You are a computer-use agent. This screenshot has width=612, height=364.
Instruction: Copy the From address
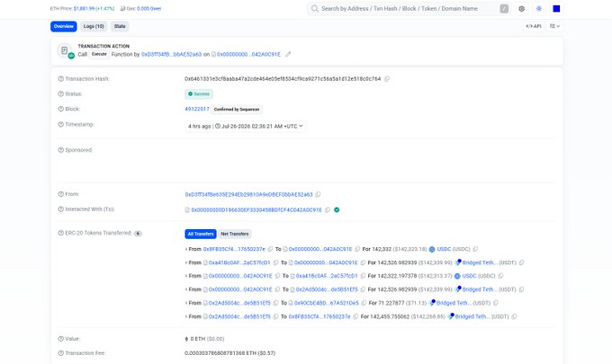tap(318, 194)
